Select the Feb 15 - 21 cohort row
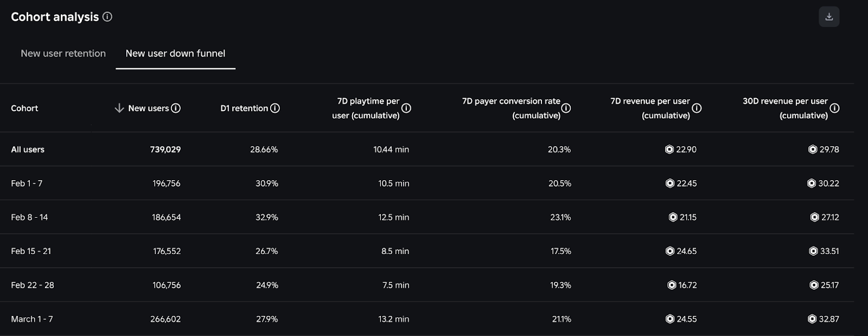 tap(31, 251)
